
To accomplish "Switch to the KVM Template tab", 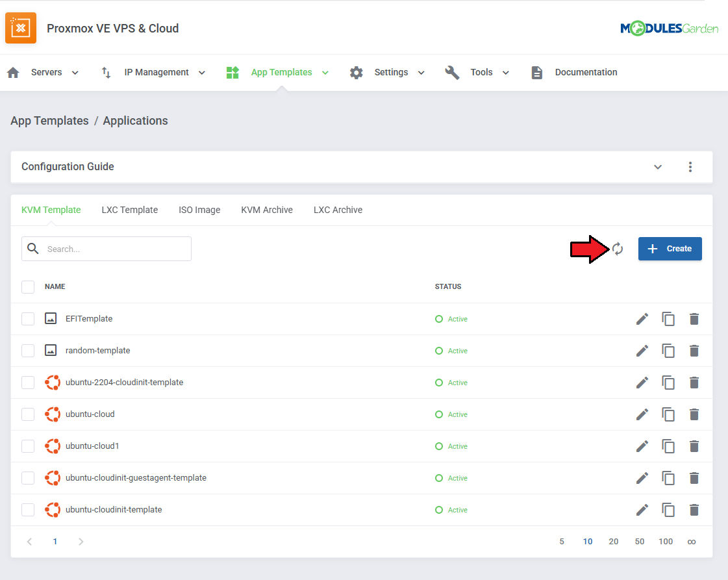I will (51, 210).
